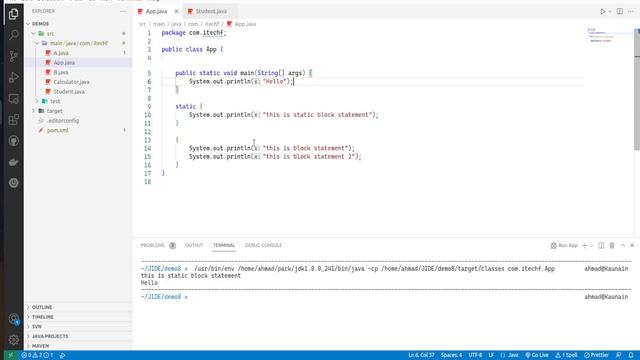Screen dimensions: 640x360
Task: Open errors and warnings count in status bar
Action: [x=38, y=355]
